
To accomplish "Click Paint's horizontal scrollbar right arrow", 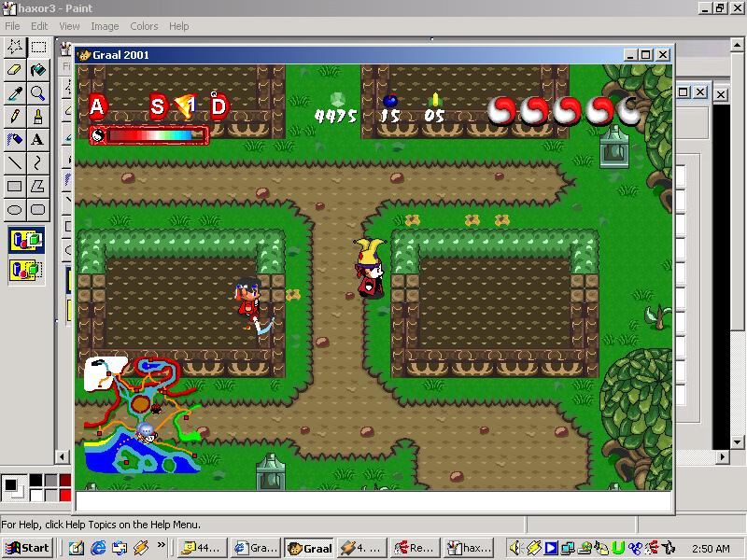I will tap(723, 457).
